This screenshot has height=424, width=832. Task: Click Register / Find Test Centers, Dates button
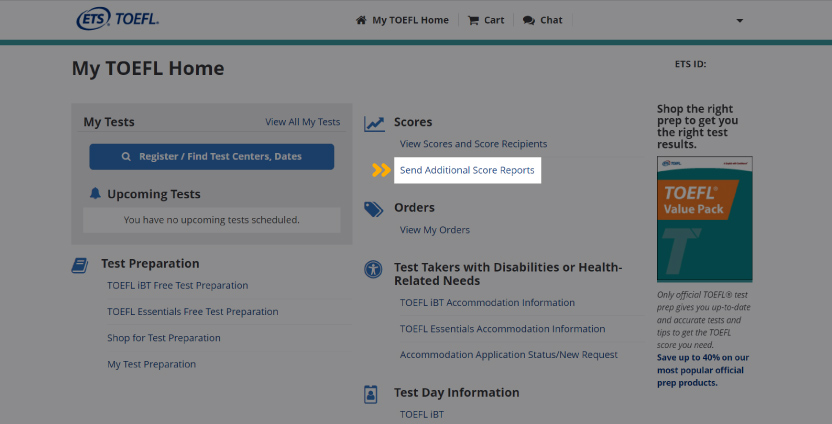click(x=212, y=157)
